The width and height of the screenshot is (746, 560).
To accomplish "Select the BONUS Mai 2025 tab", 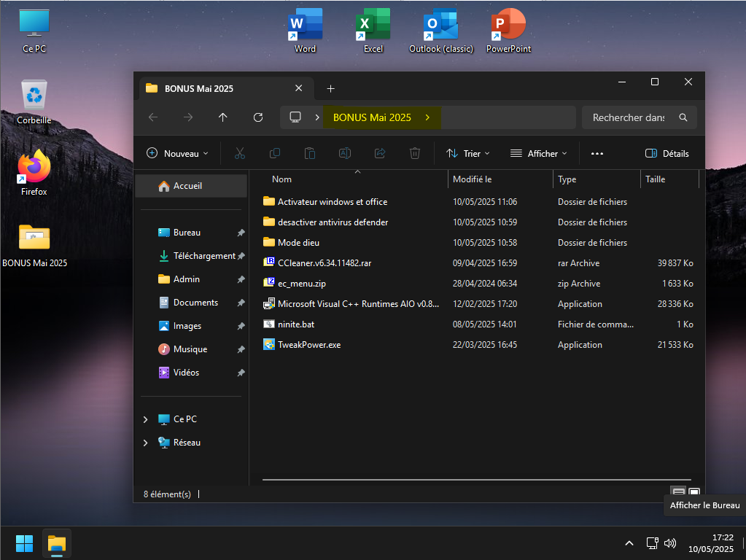I will 226,88.
